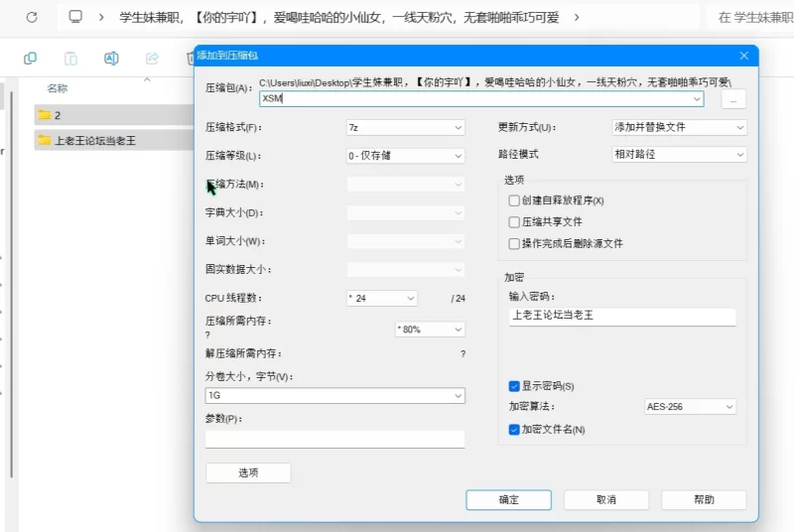
Task: Open the 压缩等级 dropdown showing 0 - 仅存储
Action: pyautogui.click(x=405, y=156)
